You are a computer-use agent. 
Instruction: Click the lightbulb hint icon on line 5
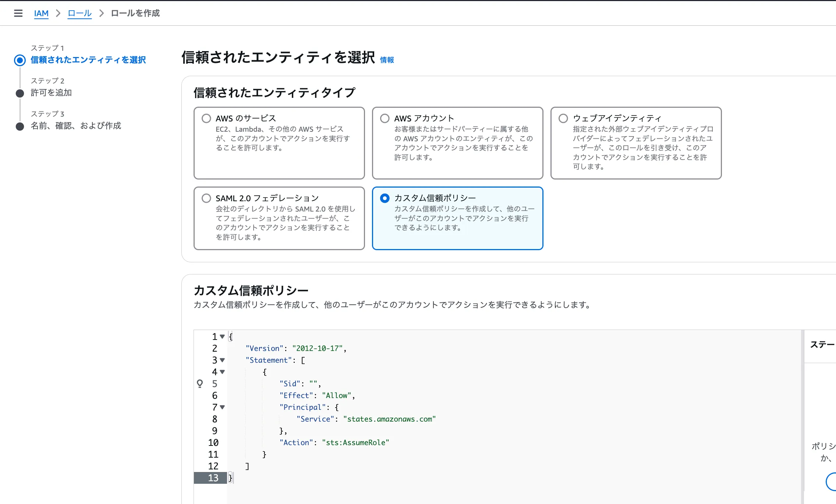[x=200, y=384]
